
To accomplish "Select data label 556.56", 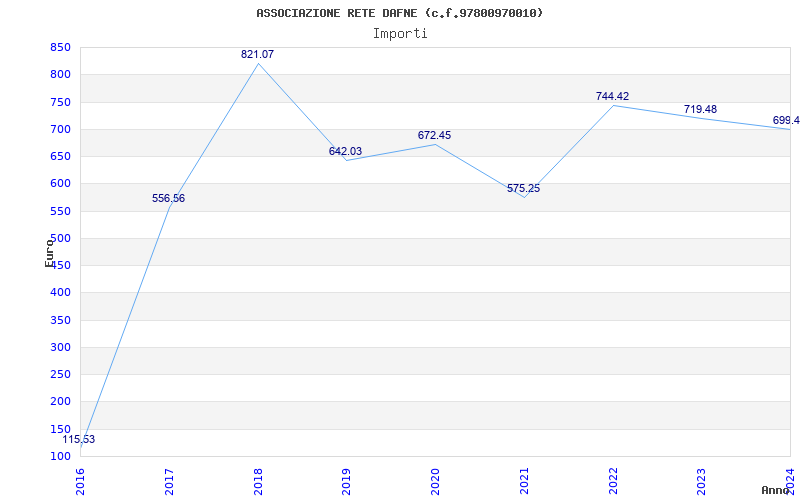I will click(168, 198).
